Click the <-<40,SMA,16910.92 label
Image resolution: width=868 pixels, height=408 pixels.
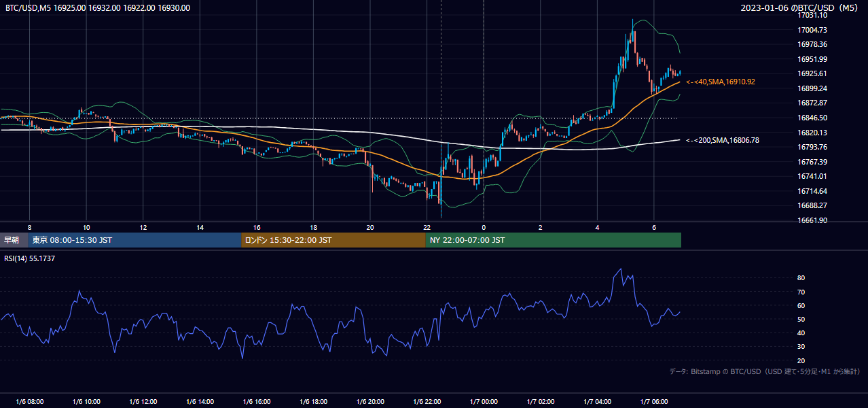(721, 82)
